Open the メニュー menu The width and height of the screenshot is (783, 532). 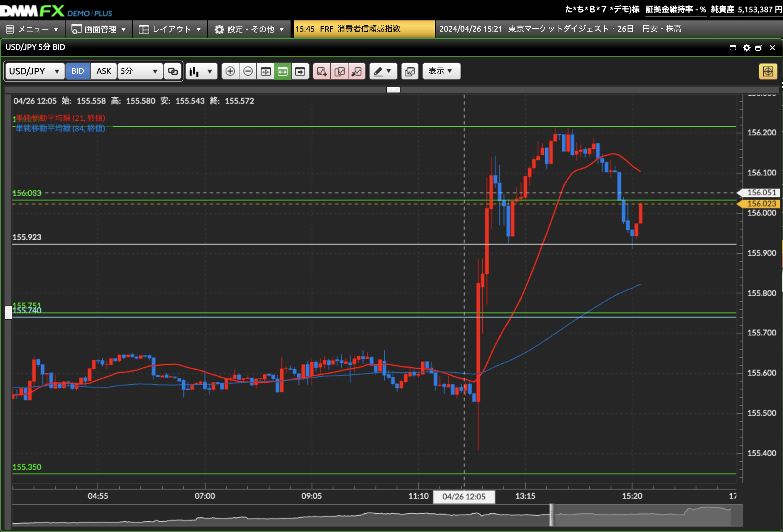33,29
